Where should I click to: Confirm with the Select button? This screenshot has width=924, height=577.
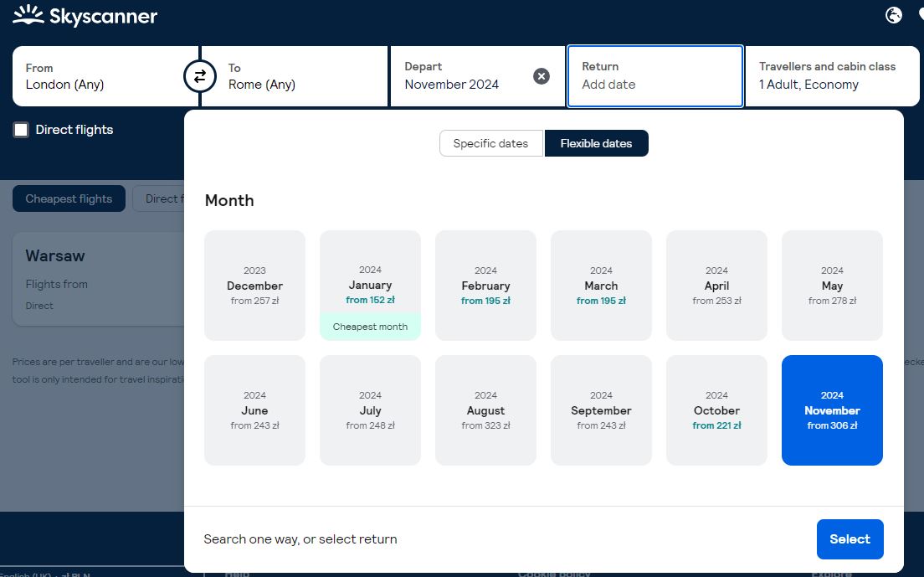(850, 539)
